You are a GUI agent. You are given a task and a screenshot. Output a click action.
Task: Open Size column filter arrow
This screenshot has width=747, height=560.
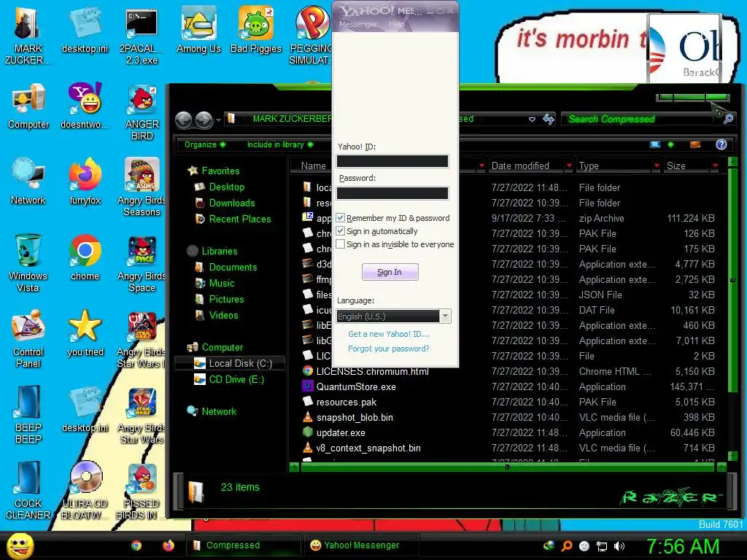715,166
